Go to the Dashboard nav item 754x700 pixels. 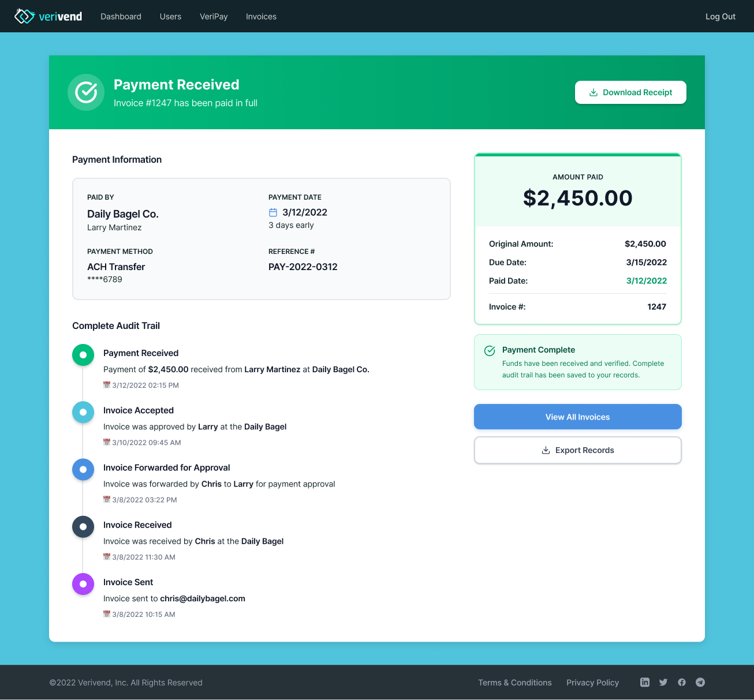(121, 16)
